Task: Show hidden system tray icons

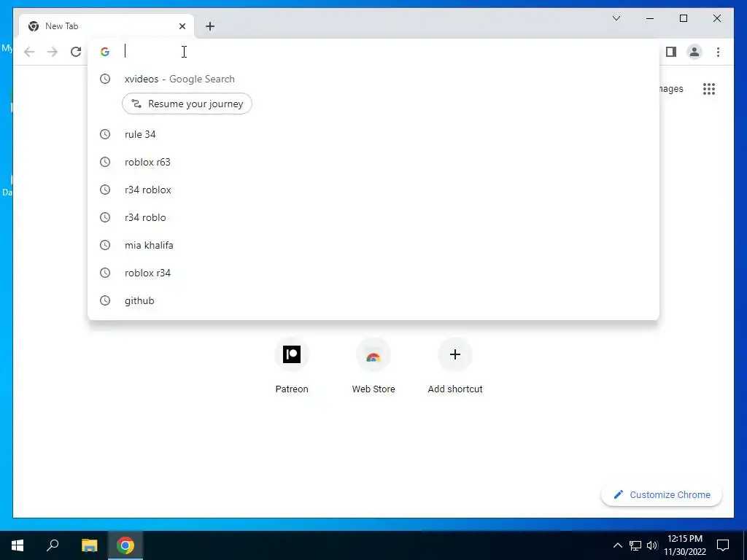Action: 617,545
